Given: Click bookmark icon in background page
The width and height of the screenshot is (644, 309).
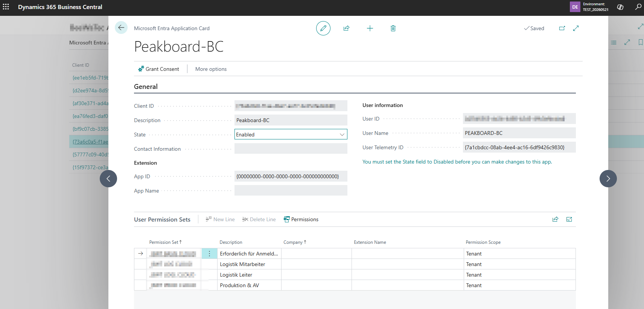Looking at the screenshot, I should [x=641, y=42].
